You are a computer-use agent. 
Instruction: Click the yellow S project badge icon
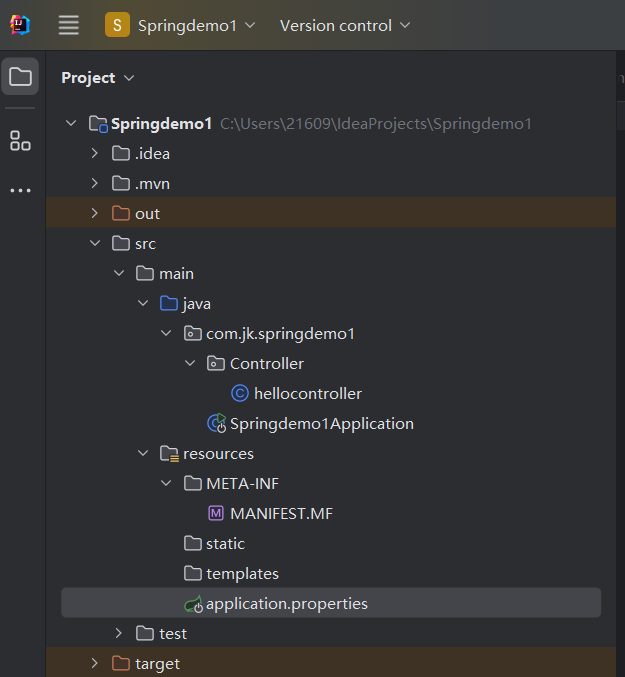[117, 25]
